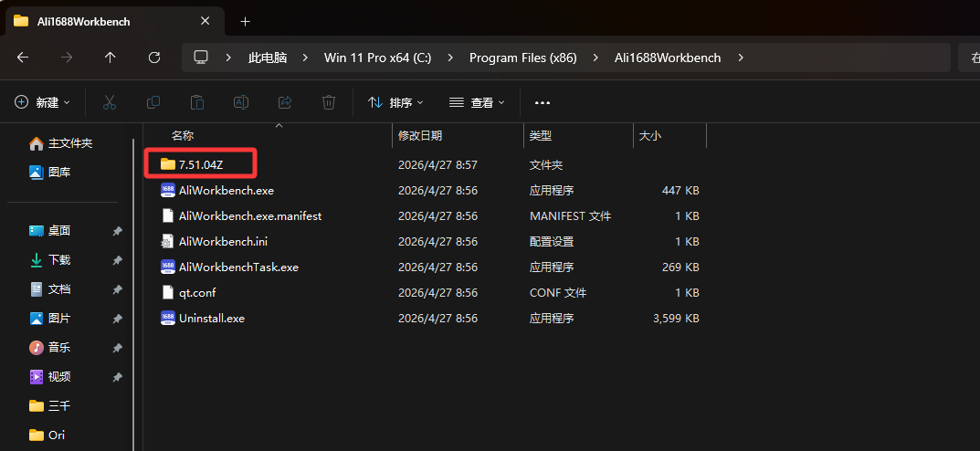Click the Cut scissors icon in toolbar
This screenshot has width=980, height=451.
[110, 102]
